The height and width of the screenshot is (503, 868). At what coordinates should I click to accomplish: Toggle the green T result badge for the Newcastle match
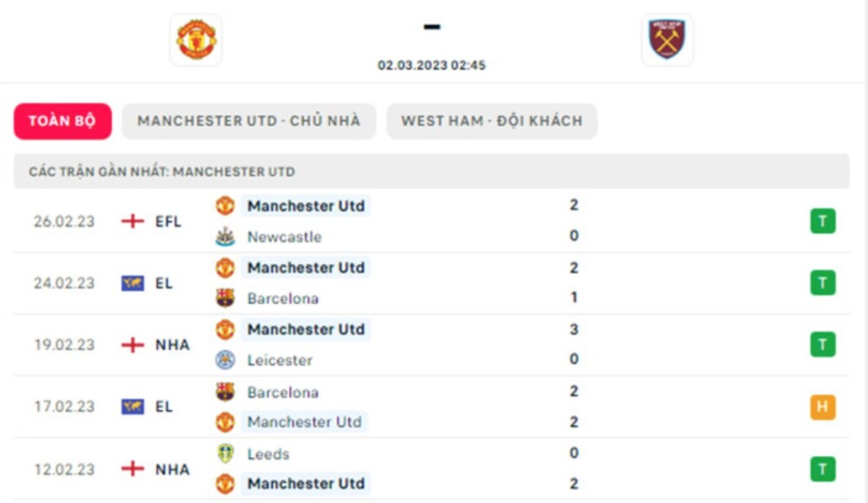[x=822, y=221]
